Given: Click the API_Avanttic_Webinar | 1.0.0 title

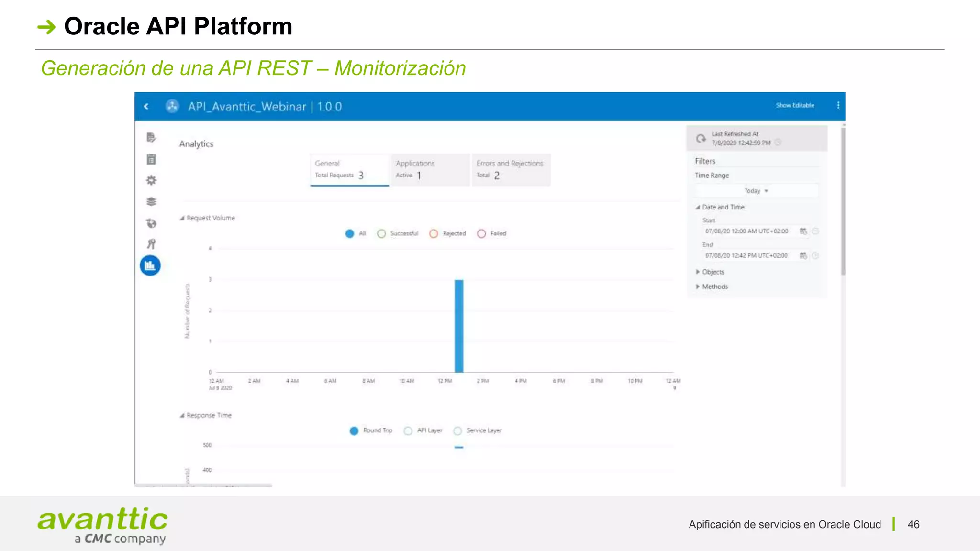Looking at the screenshot, I should tap(265, 107).
